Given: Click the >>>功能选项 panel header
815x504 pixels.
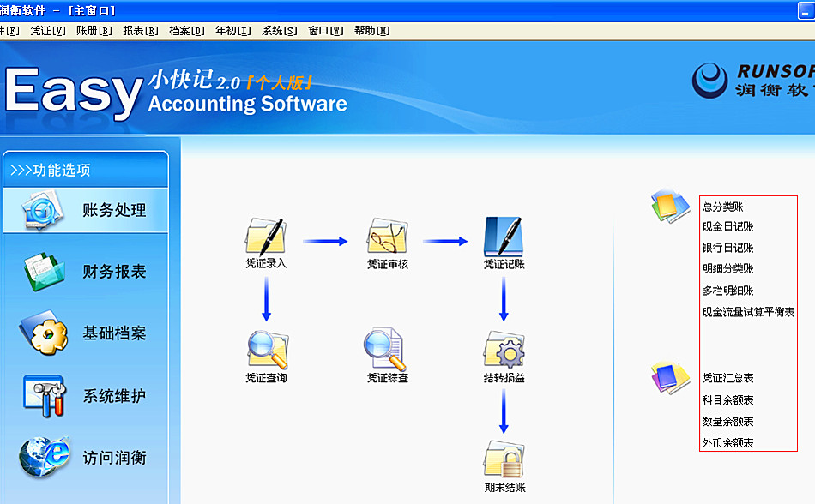Looking at the screenshot, I should coord(86,170).
